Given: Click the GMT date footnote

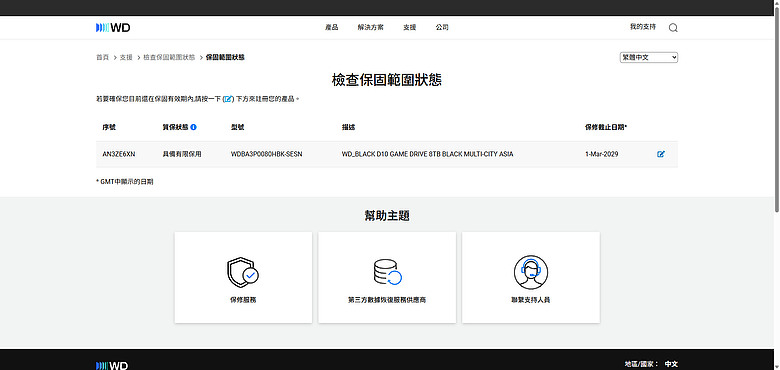Looking at the screenshot, I should click(124, 182).
